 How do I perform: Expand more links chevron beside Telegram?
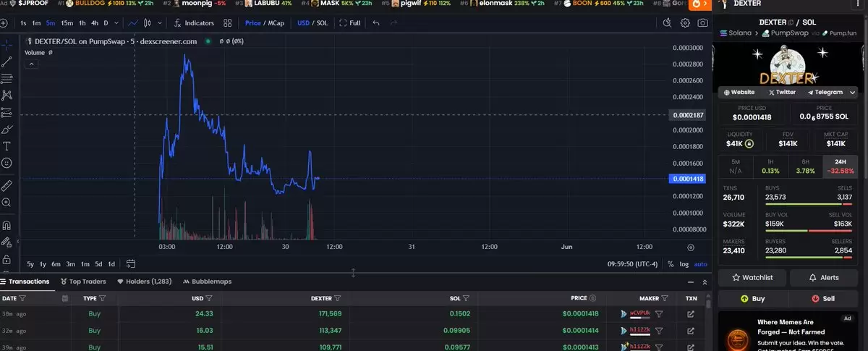pos(853,93)
